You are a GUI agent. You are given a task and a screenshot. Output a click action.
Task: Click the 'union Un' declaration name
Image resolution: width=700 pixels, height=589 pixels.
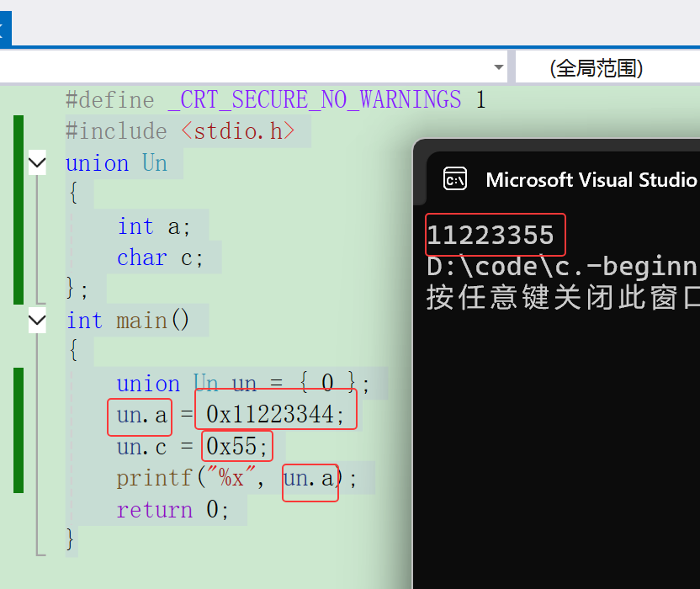click(x=116, y=163)
